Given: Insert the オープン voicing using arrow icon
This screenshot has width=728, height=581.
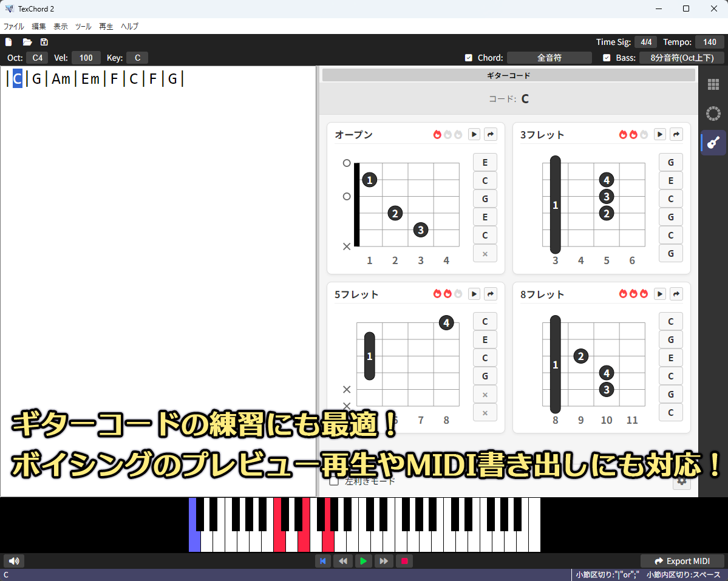Looking at the screenshot, I should coord(491,135).
